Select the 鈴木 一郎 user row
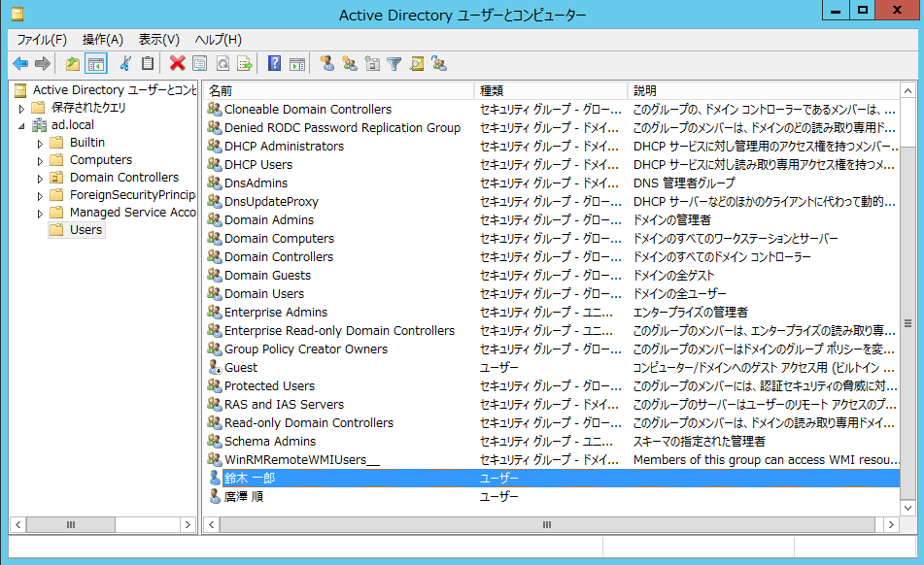This screenshot has width=924, height=565. coord(552,478)
